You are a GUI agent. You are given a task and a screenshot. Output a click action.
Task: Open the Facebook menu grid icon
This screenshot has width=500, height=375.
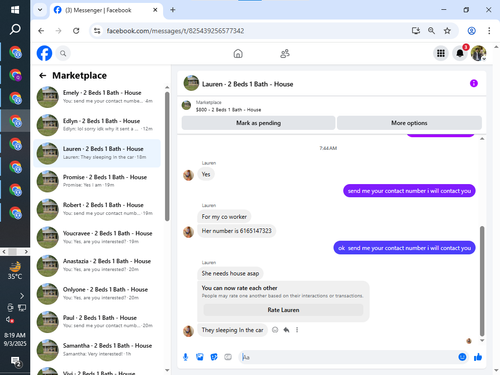[441, 53]
